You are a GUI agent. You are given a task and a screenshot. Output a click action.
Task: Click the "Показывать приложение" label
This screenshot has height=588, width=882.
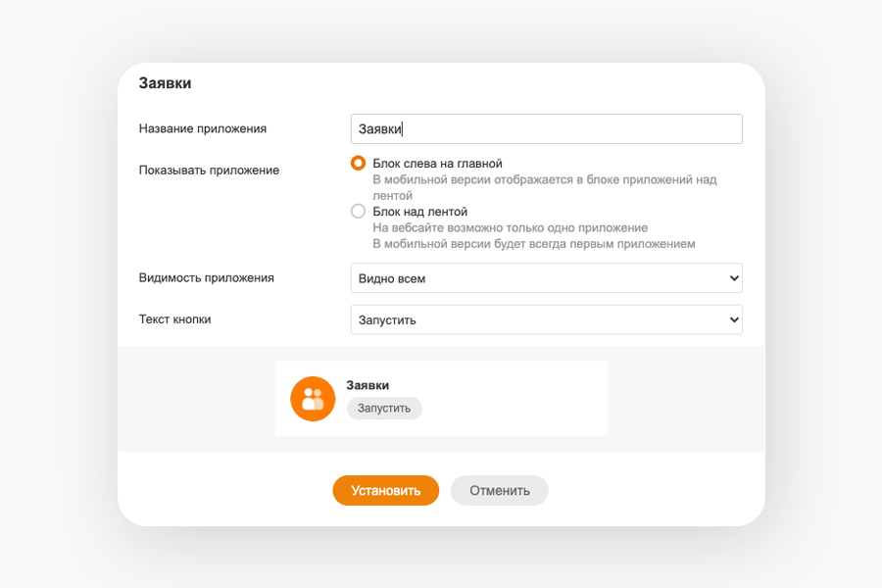coord(209,171)
